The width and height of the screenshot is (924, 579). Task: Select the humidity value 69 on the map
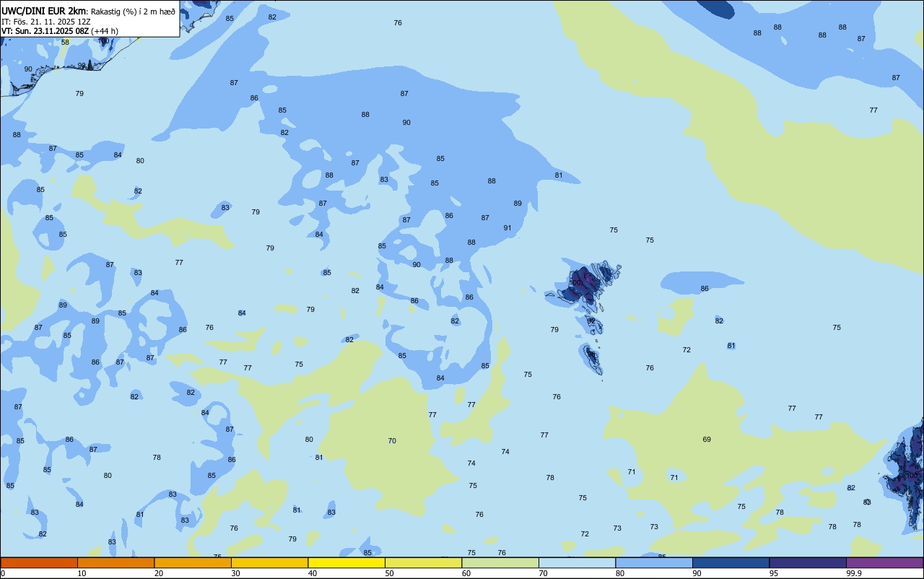coord(707,440)
